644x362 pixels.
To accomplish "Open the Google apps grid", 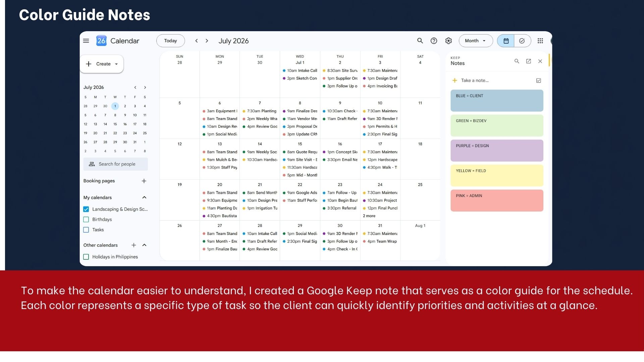I will (x=540, y=41).
